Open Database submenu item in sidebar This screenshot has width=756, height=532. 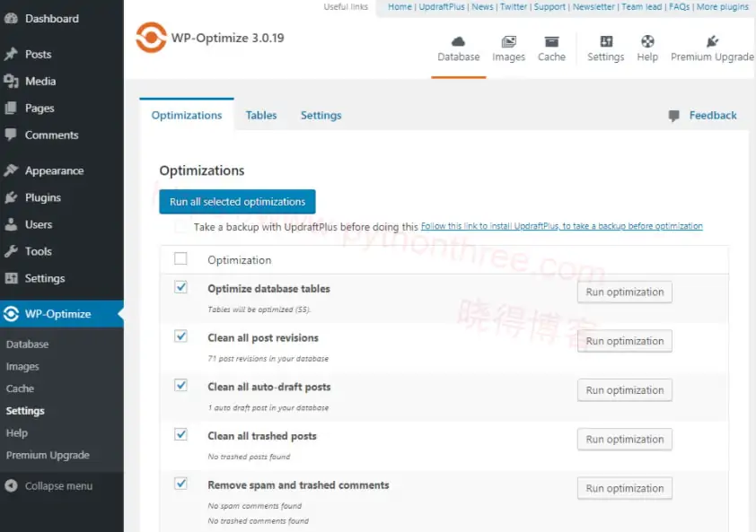(28, 344)
